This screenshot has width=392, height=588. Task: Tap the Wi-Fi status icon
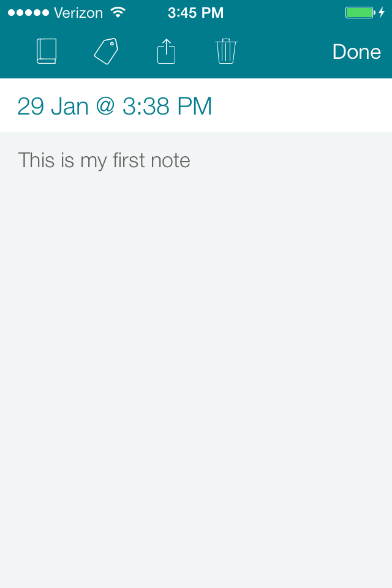coord(118,12)
